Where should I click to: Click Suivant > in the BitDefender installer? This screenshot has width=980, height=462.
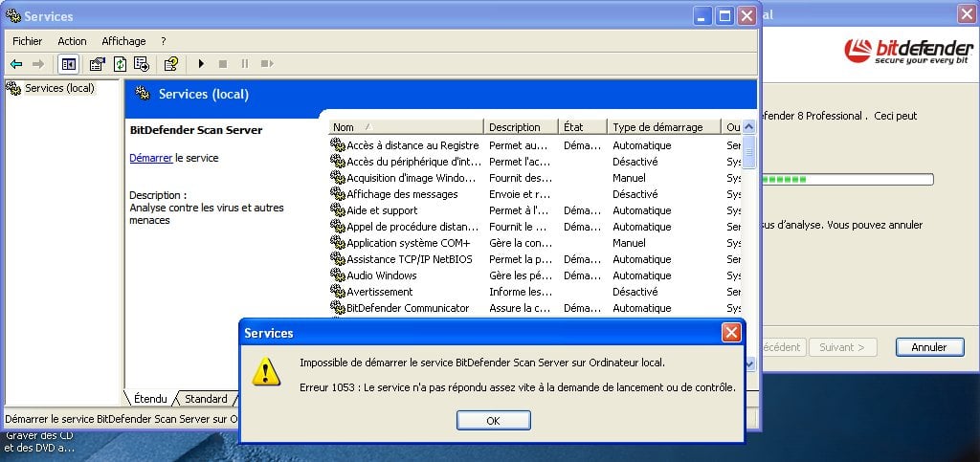pyautogui.click(x=842, y=347)
